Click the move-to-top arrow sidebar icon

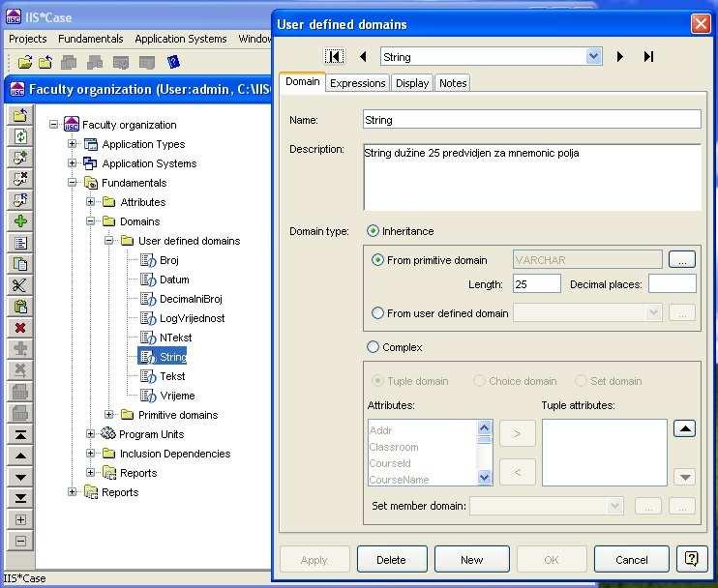[x=20, y=434]
